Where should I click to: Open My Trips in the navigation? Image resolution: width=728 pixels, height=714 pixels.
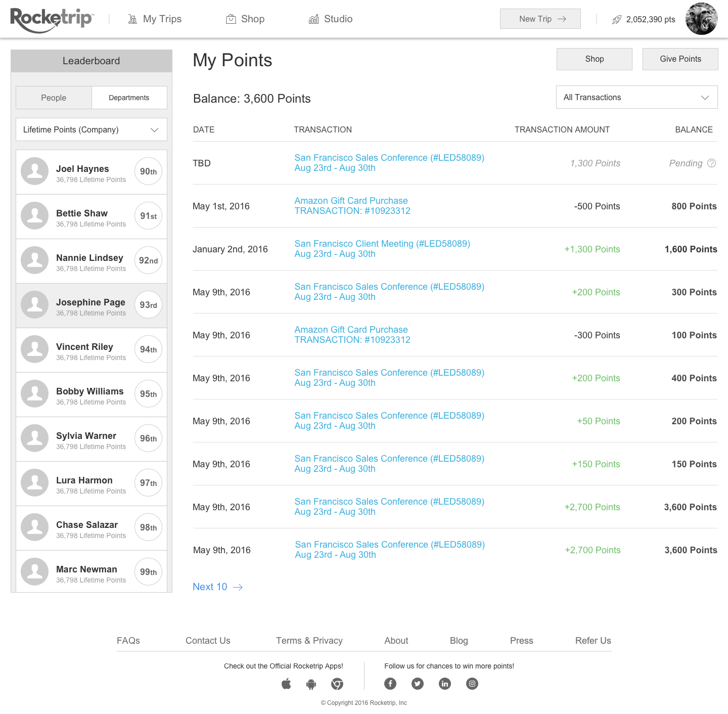pyautogui.click(x=155, y=19)
